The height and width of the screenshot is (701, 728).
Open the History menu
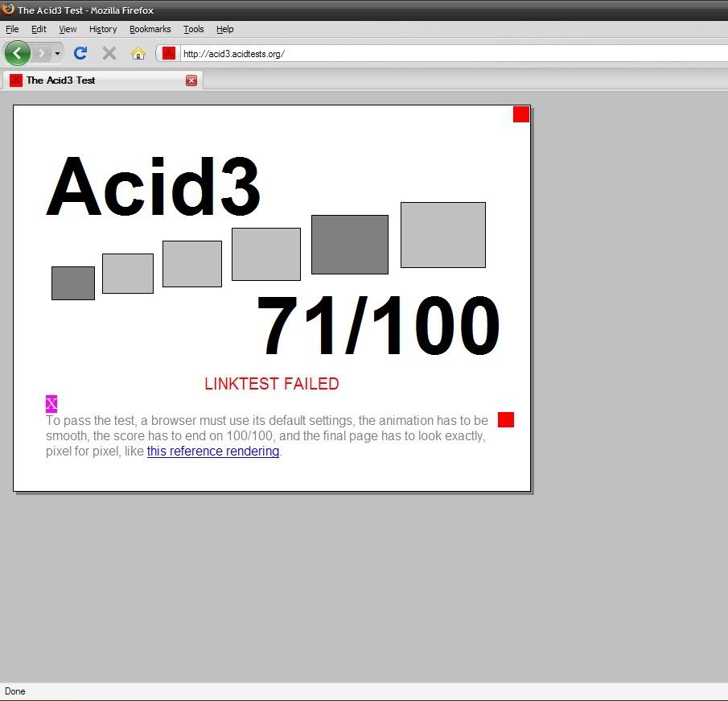[x=103, y=29]
